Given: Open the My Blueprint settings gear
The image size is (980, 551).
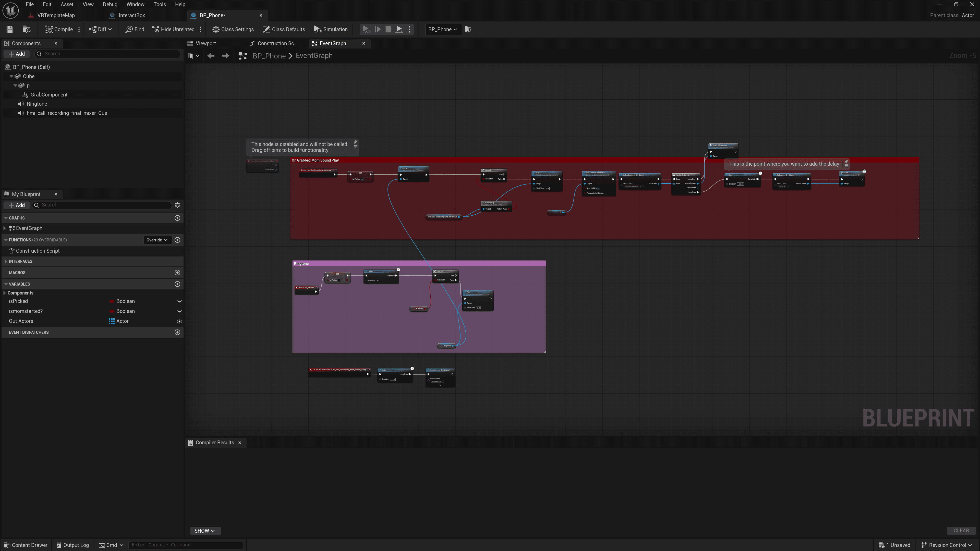Looking at the screenshot, I should 177,205.
